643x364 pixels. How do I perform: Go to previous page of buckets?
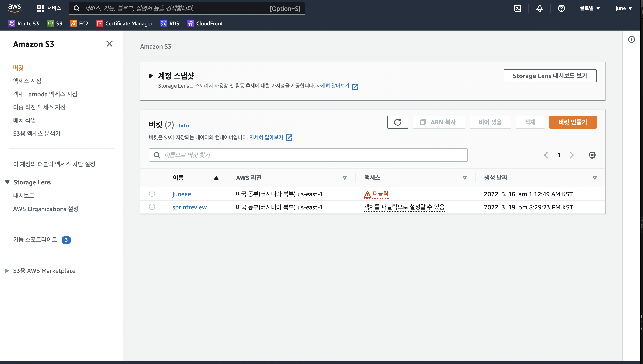pos(546,155)
